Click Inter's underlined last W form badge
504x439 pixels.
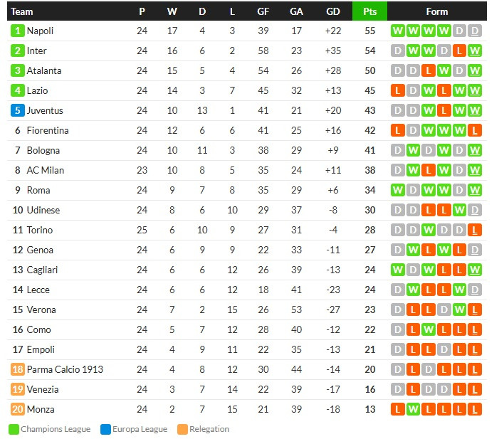475,51
